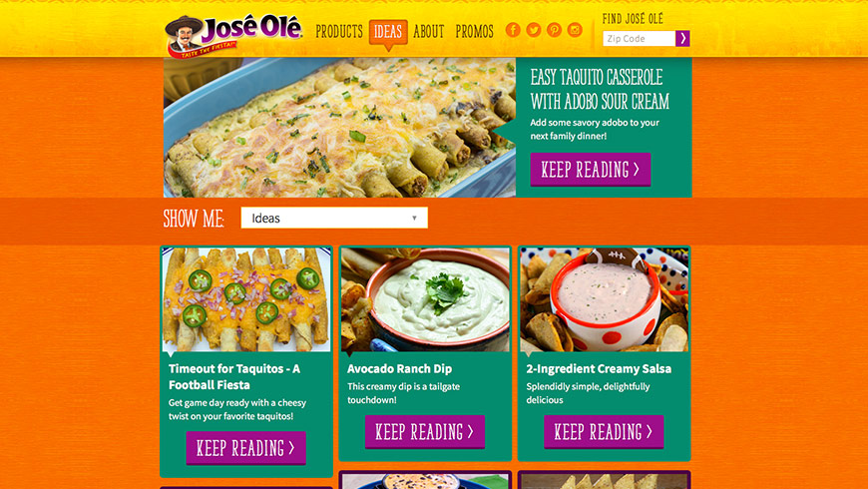Go to the About page
The image size is (868, 489).
[429, 32]
